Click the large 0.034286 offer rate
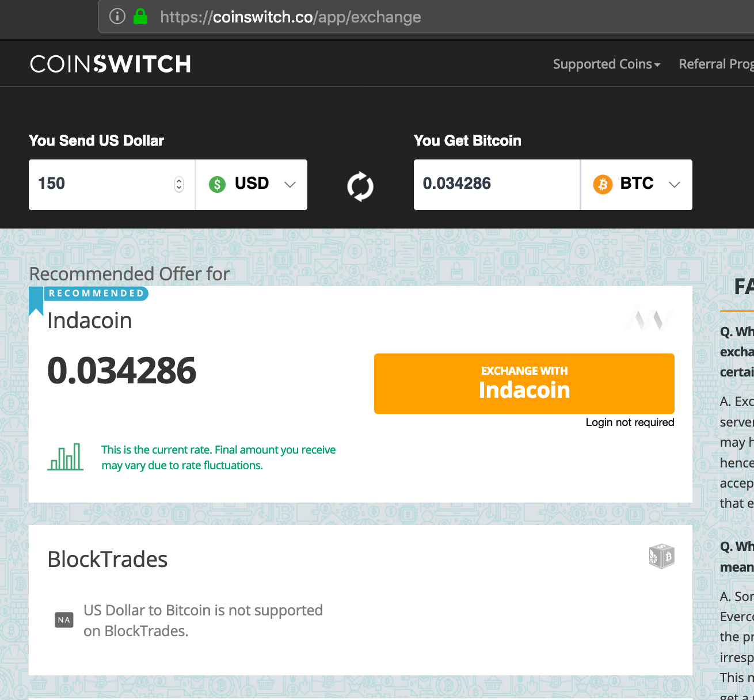 pos(122,370)
